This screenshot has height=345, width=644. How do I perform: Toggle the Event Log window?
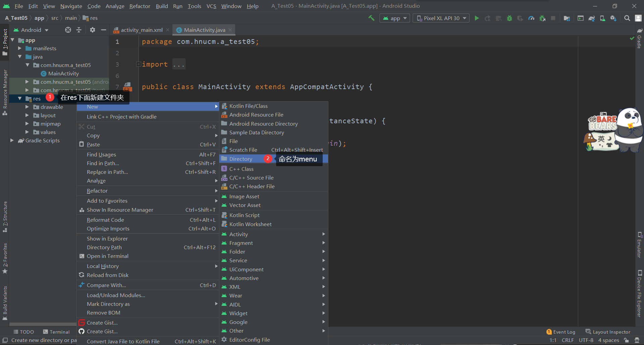coord(561,332)
